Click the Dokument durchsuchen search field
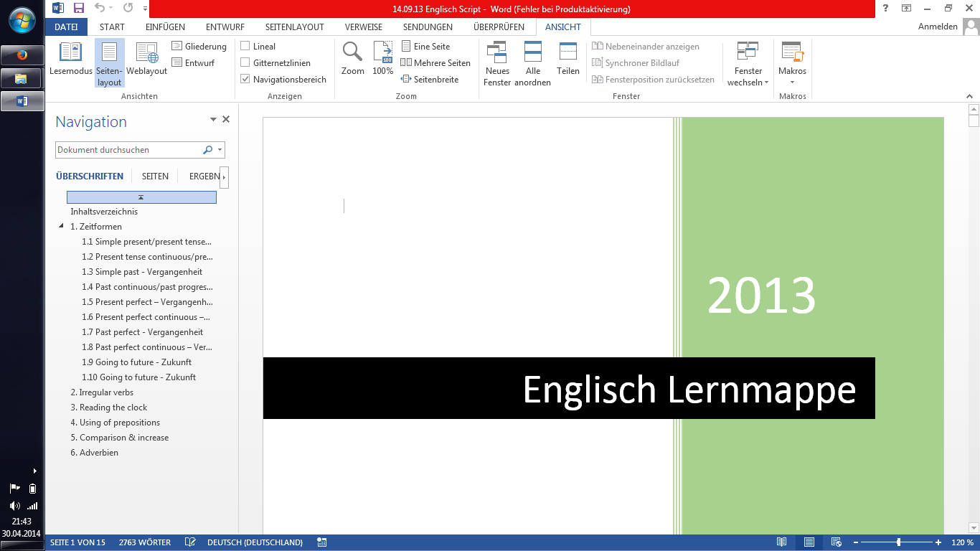The height and width of the screenshot is (551, 980). [128, 150]
